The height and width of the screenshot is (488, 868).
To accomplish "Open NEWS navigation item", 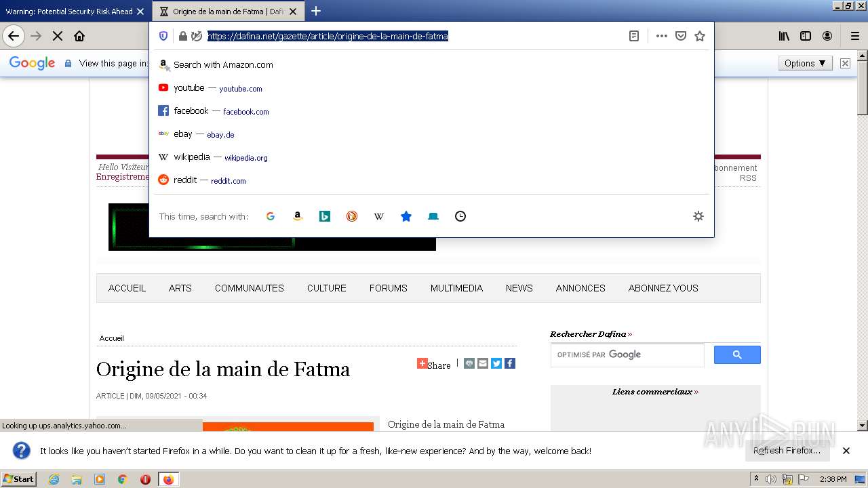I will 519,288.
